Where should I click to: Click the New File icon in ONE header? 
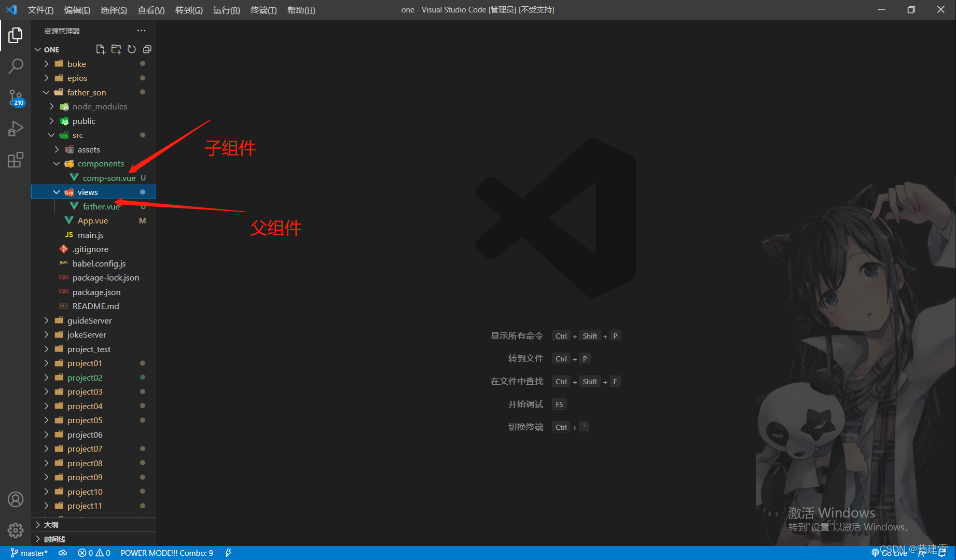(101, 49)
